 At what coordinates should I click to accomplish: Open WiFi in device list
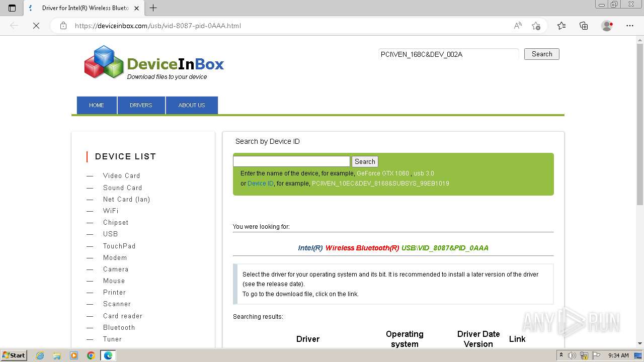111,211
